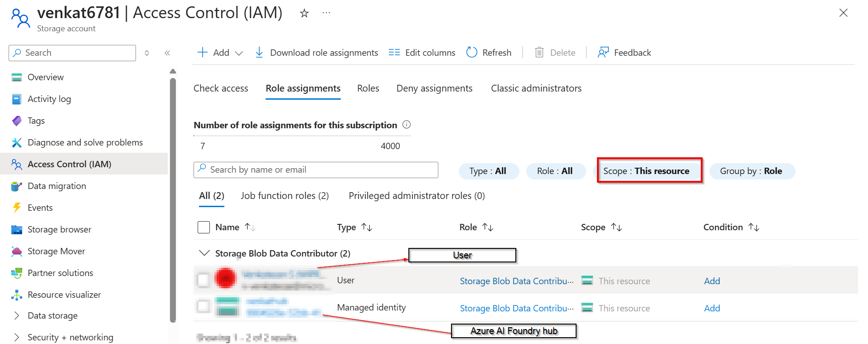The height and width of the screenshot is (344, 868).
Task: Open User row's Storage Blob Data Contributor link
Action: [x=516, y=281]
